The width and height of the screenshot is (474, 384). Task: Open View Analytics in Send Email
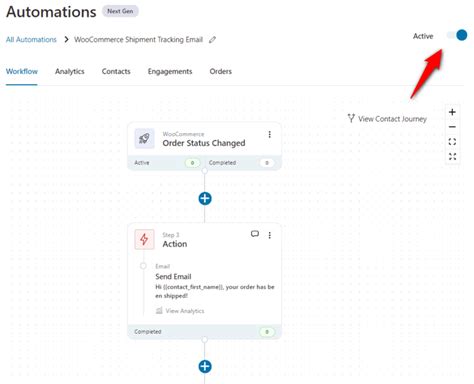(x=180, y=311)
